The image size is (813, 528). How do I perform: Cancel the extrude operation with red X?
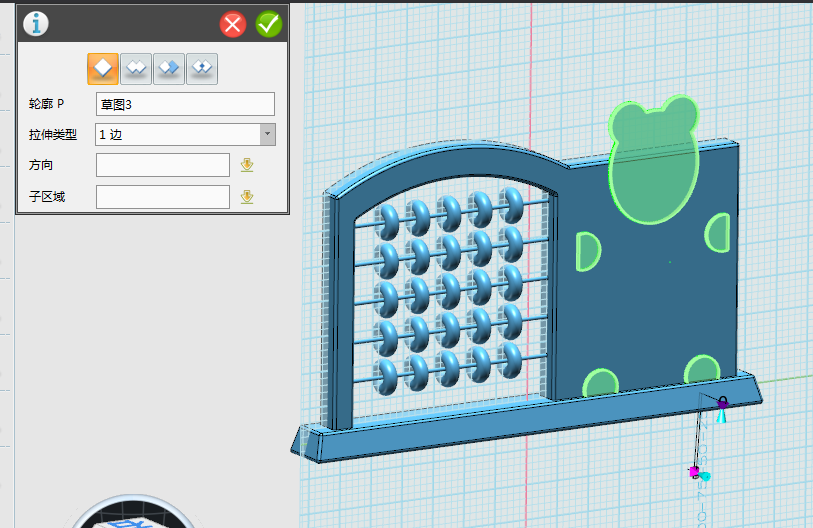[233, 24]
